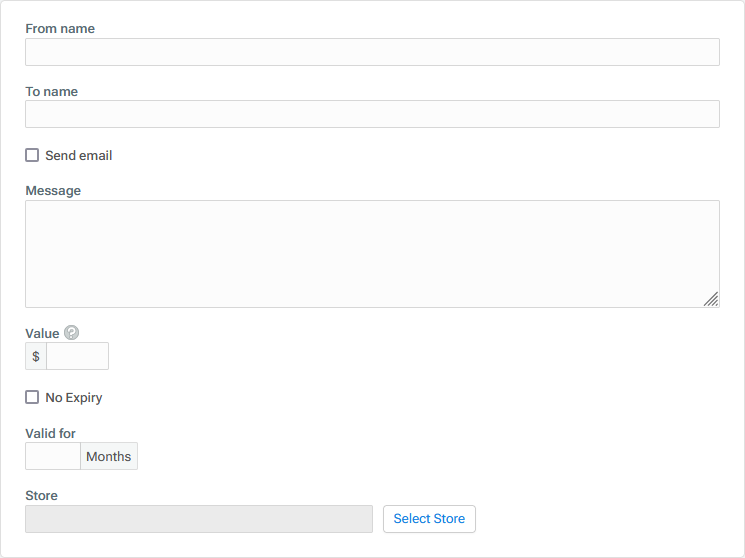Image resolution: width=745 pixels, height=558 pixels.
Task: Click the Send email label text
Action: click(79, 156)
